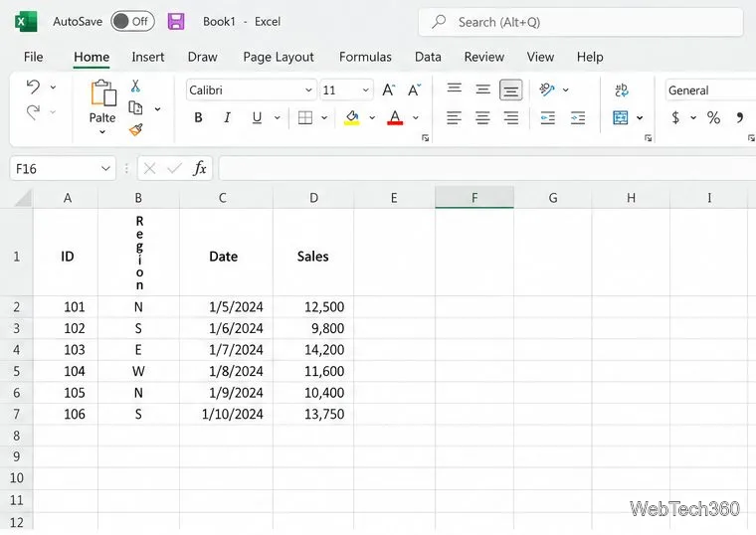The image size is (756, 535).
Task: Click the Borders icon
Action: tap(305, 117)
